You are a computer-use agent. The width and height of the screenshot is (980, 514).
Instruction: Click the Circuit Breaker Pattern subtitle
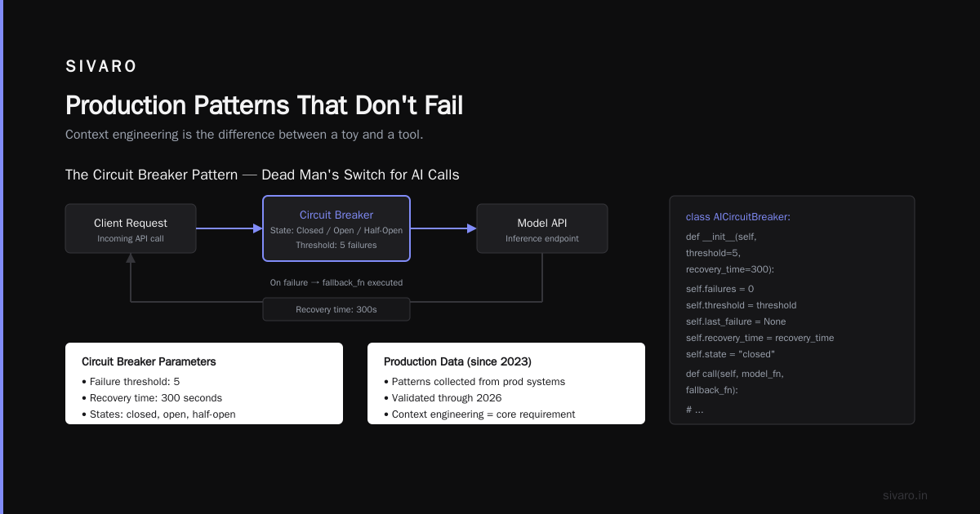coord(262,175)
